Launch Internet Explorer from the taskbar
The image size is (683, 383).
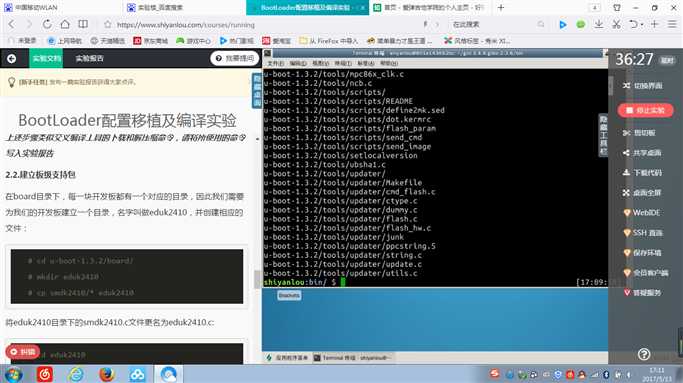[76, 374]
